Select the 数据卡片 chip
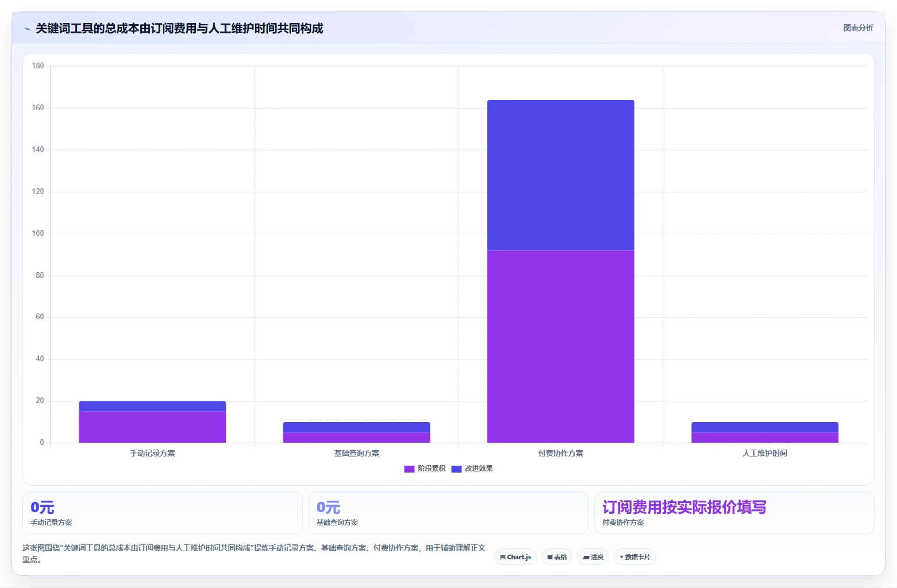Image resolution: width=897 pixels, height=588 pixels. pos(635,557)
